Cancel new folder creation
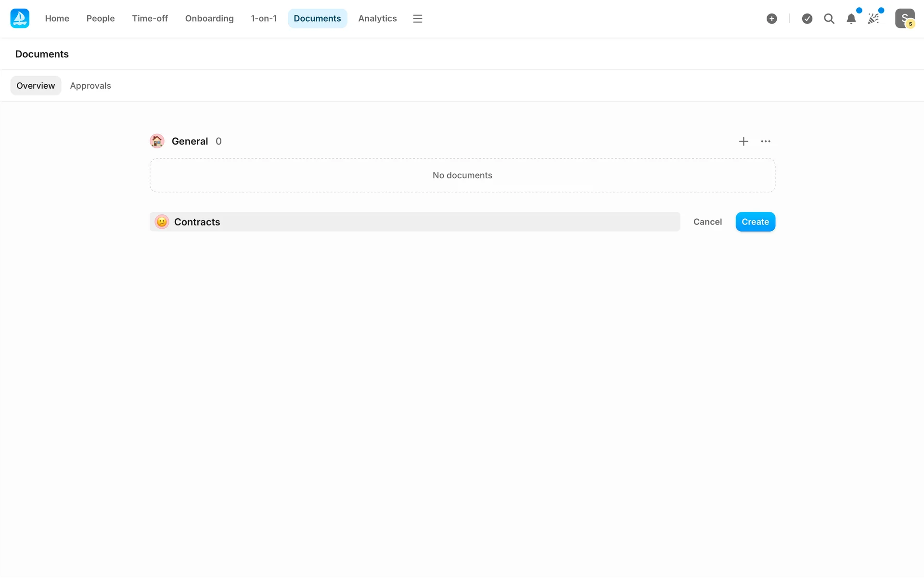 (x=707, y=222)
